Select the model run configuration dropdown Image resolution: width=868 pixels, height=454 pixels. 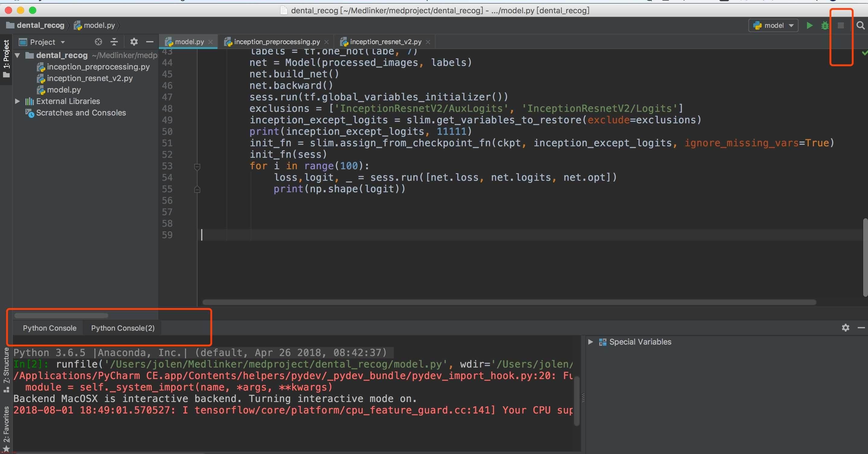pos(773,25)
